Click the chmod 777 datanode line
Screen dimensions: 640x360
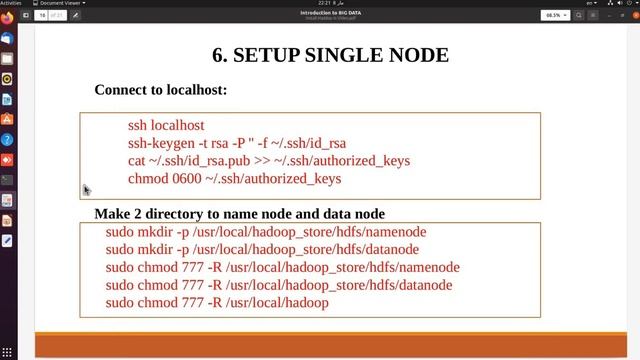(279, 285)
